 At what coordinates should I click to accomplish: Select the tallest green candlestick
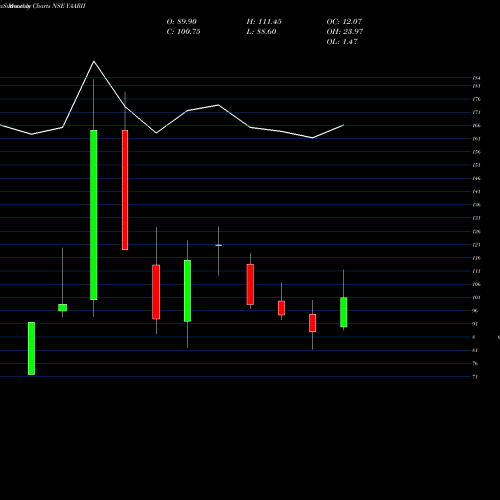click(94, 215)
